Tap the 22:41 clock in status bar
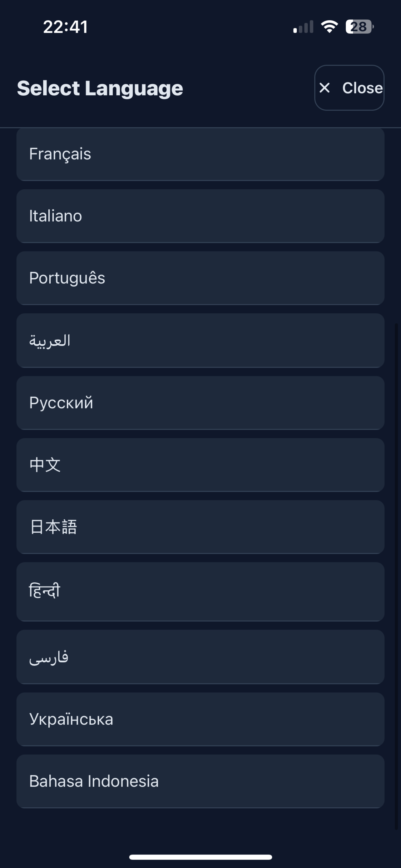Viewport: 401px width, 868px height. pos(66,27)
